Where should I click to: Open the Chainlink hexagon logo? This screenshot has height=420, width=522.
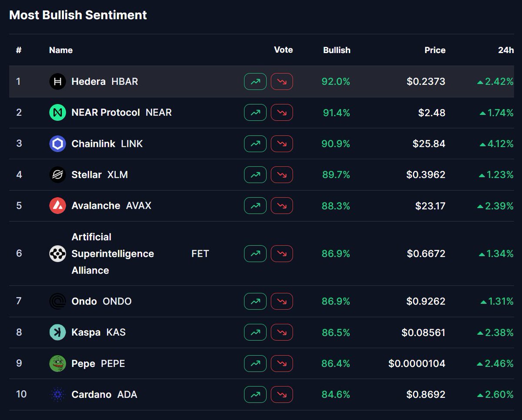(58, 143)
